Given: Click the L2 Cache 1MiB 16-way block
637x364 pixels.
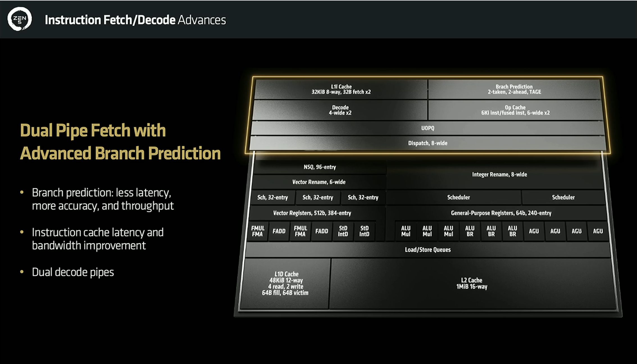Looking at the screenshot, I should pyautogui.click(x=472, y=283).
